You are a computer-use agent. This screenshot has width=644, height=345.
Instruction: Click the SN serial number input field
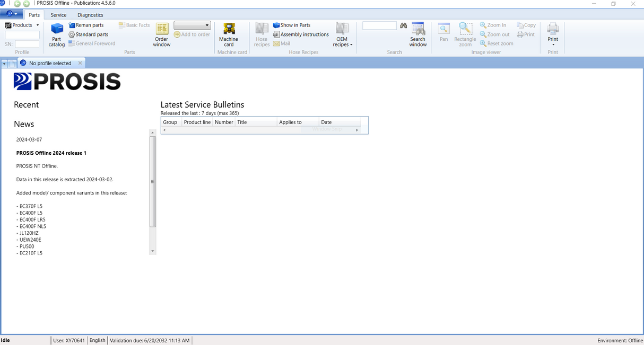tap(27, 44)
